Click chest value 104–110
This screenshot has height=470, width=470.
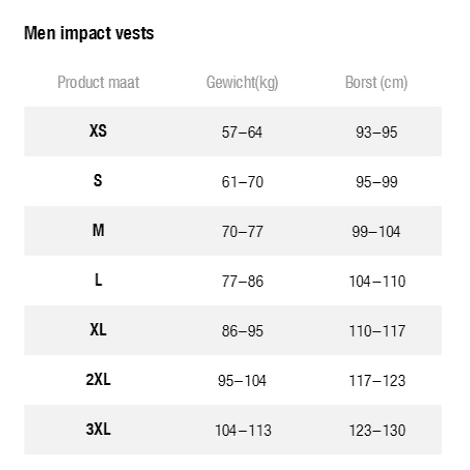click(377, 281)
